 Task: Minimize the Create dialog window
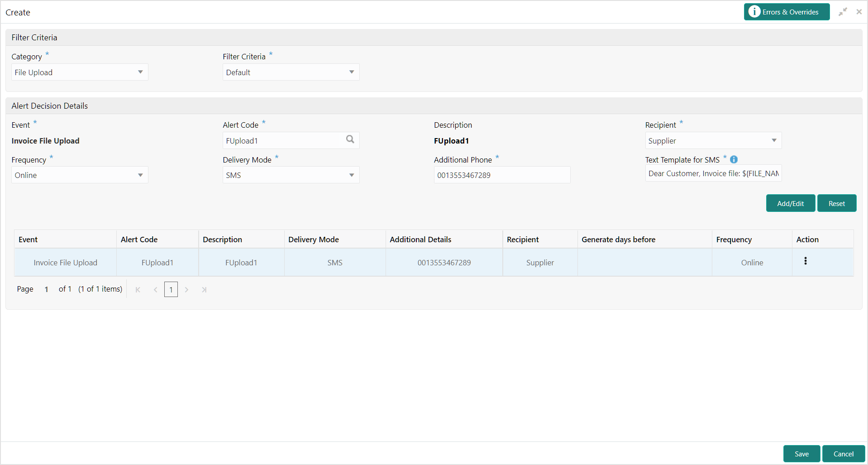(x=843, y=12)
